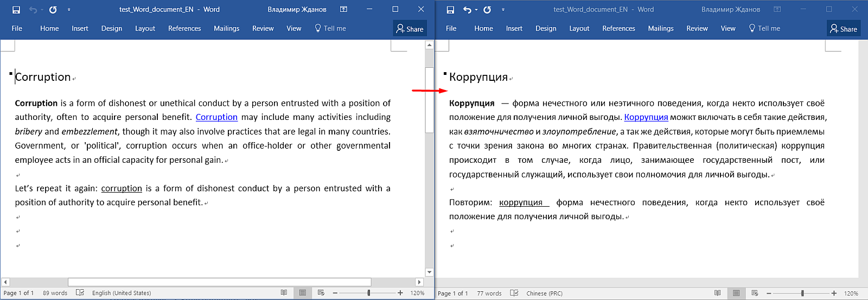Click underlined 'corruption' in second English paragraph

pyautogui.click(x=122, y=188)
